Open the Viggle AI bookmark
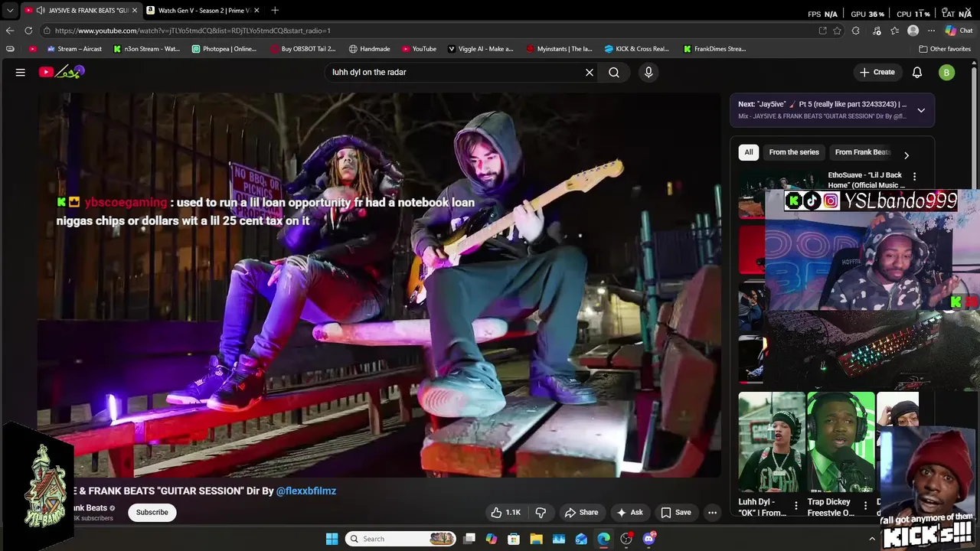This screenshot has height=551, width=980. [481, 49]
